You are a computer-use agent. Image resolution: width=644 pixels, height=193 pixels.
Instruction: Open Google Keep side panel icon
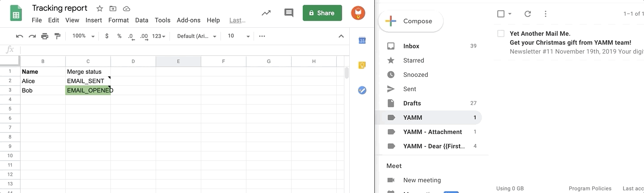click(x=362, y=65)
